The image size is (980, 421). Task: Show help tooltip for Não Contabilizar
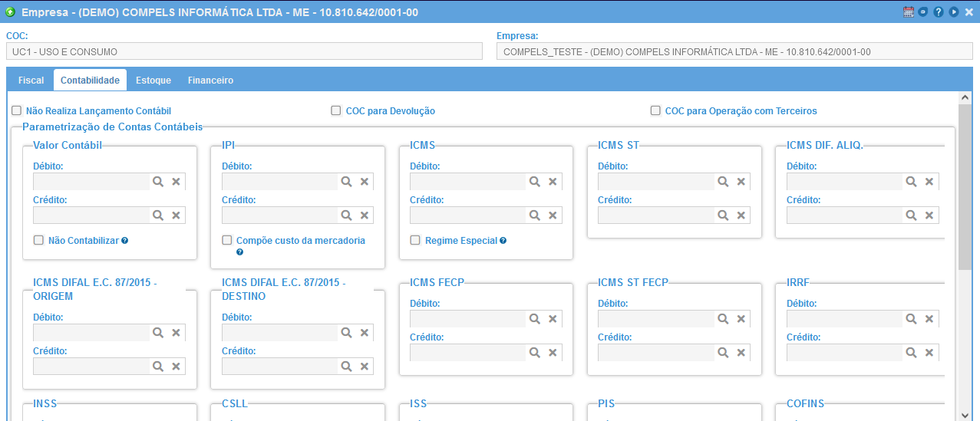124,240
